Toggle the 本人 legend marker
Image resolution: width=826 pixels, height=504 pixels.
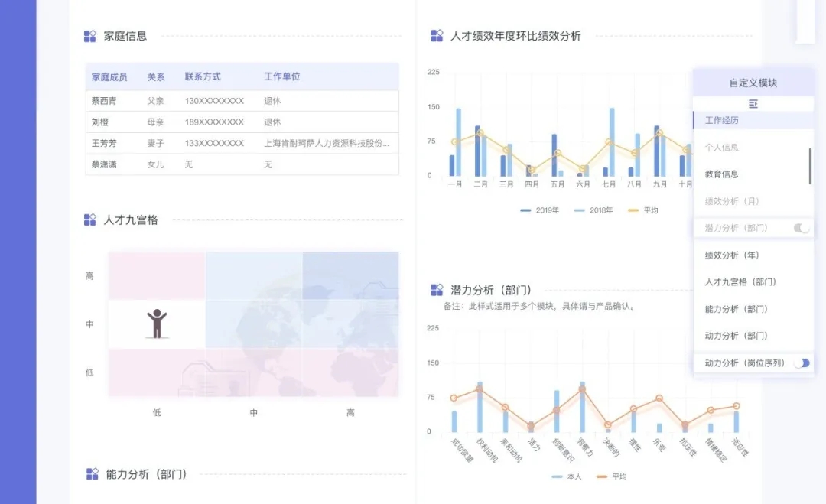[x=558, y=476]
